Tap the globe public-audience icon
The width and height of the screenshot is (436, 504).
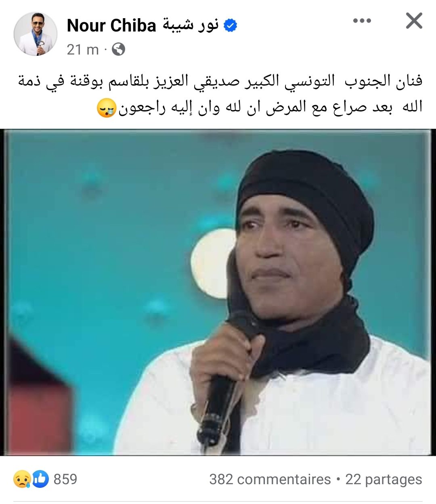(119, 50)
